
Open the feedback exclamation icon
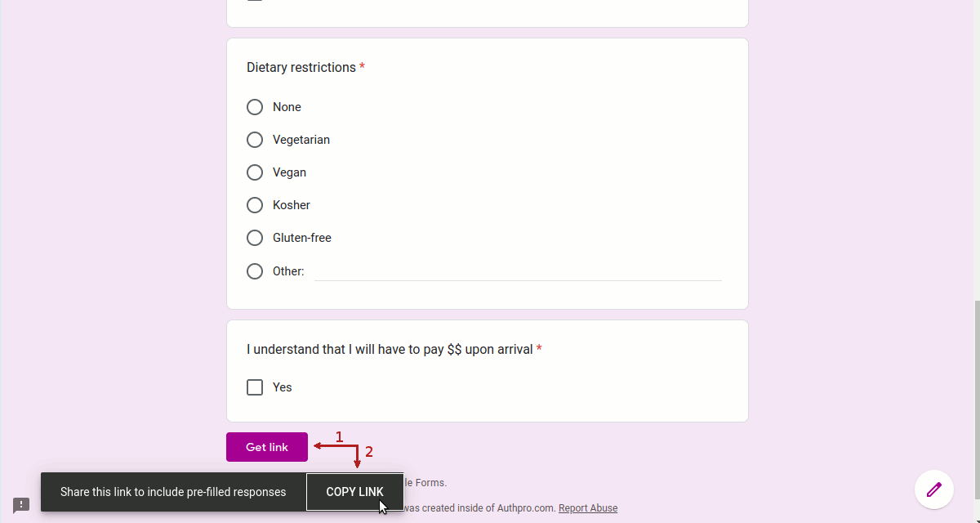tap(21, 505)
